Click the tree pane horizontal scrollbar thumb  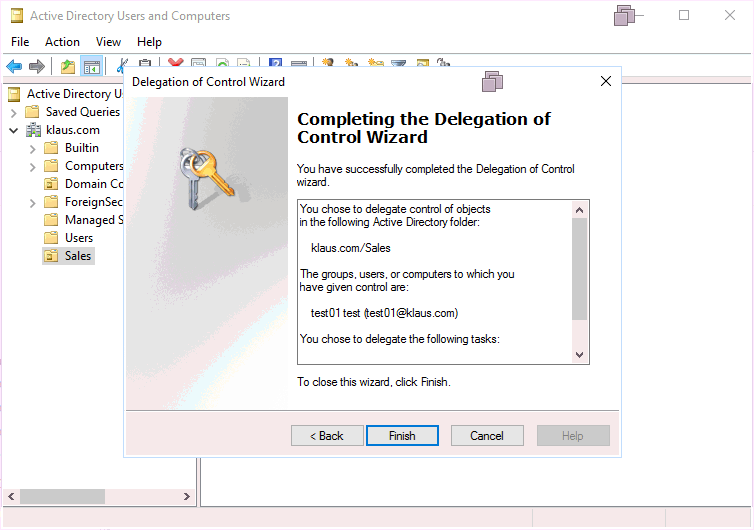tap(62, 496)
